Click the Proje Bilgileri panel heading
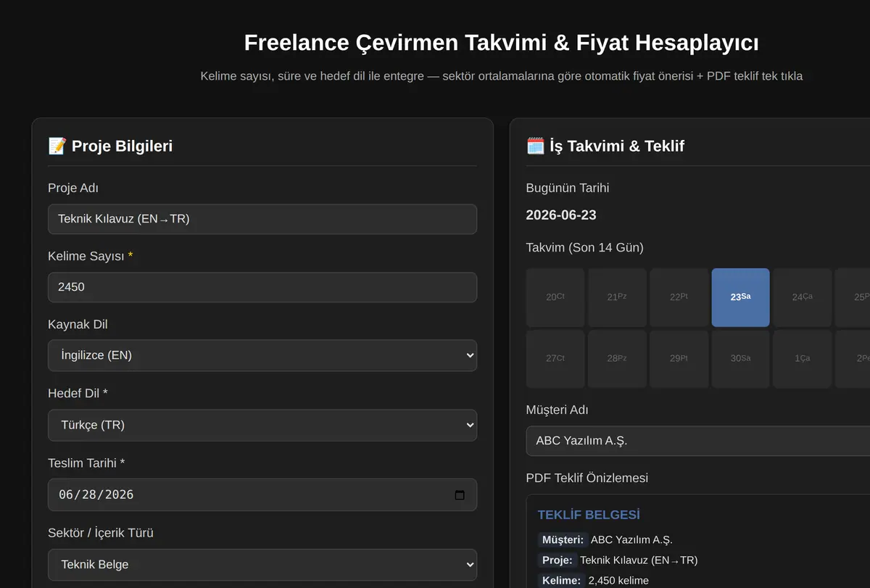 click(x=110, y=146)
